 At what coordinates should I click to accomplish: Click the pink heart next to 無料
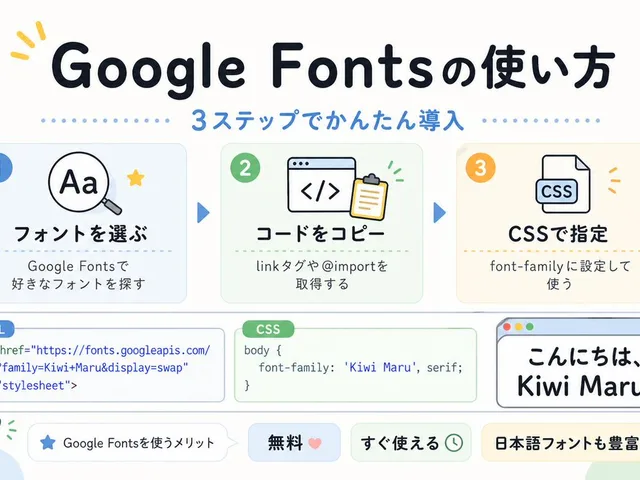click(x=315, y=443)
